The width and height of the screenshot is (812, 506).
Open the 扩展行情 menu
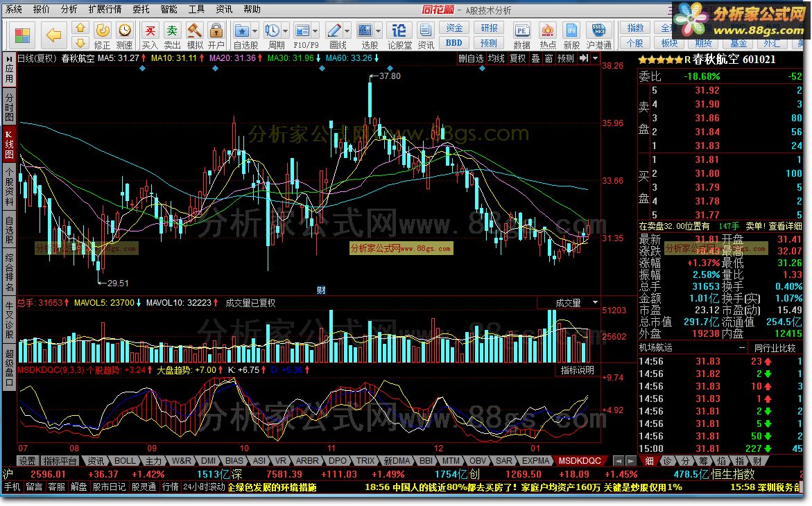105,9
